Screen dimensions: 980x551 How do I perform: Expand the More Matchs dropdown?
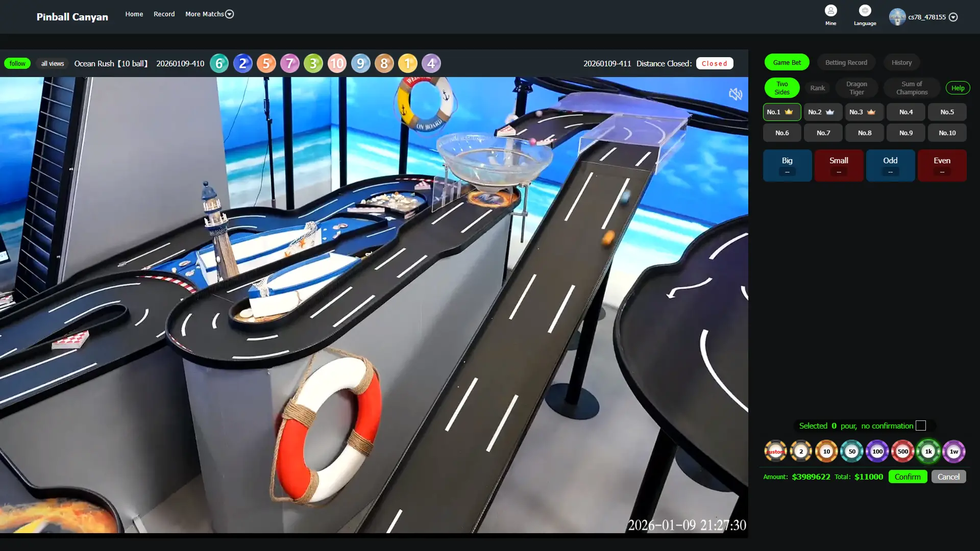209,14
